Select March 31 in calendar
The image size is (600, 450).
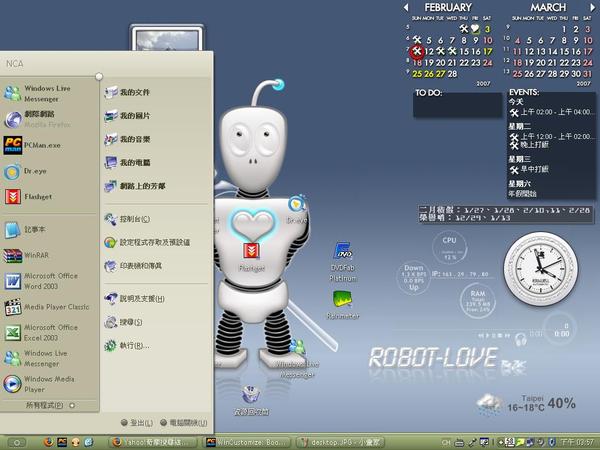tap(587, 74)
